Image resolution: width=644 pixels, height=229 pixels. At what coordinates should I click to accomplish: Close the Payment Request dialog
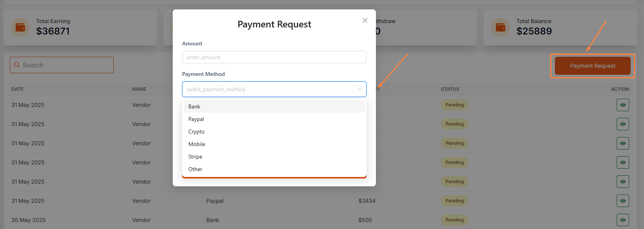click(x=365, y=20)
